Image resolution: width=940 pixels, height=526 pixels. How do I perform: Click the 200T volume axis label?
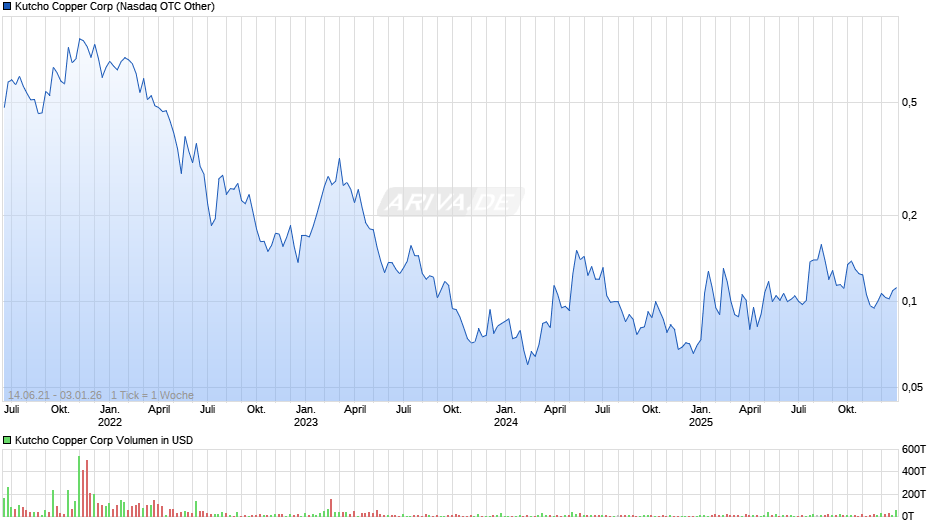tap(914, 494)
